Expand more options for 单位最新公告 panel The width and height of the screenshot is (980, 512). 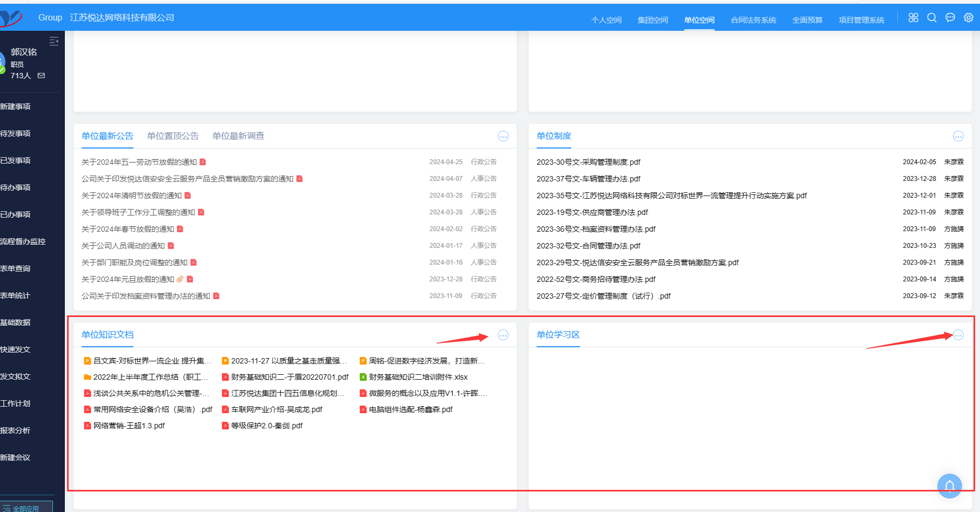click(x=503, y=136)
